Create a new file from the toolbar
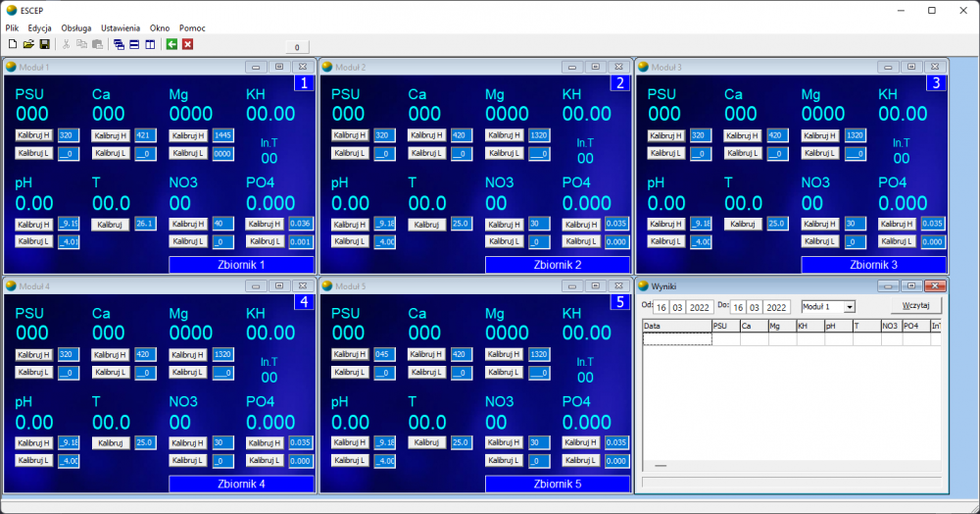 click(12, 44)
